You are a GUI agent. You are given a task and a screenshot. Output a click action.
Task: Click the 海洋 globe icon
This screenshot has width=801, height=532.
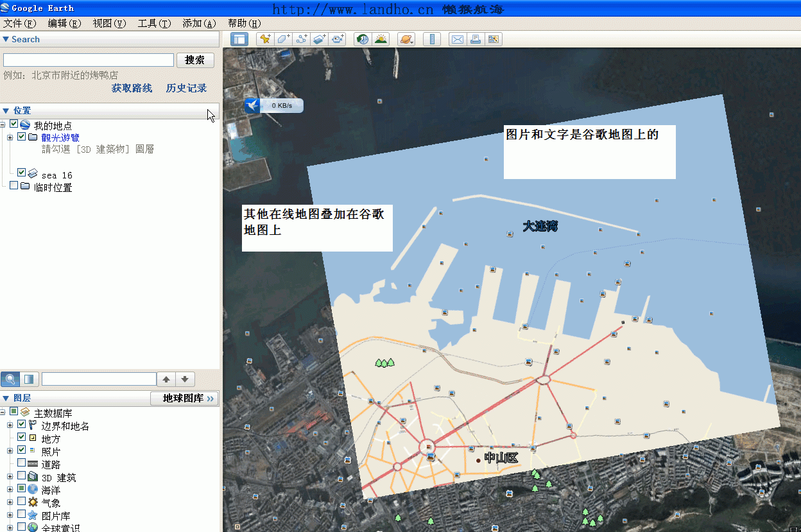pos(33,489)
